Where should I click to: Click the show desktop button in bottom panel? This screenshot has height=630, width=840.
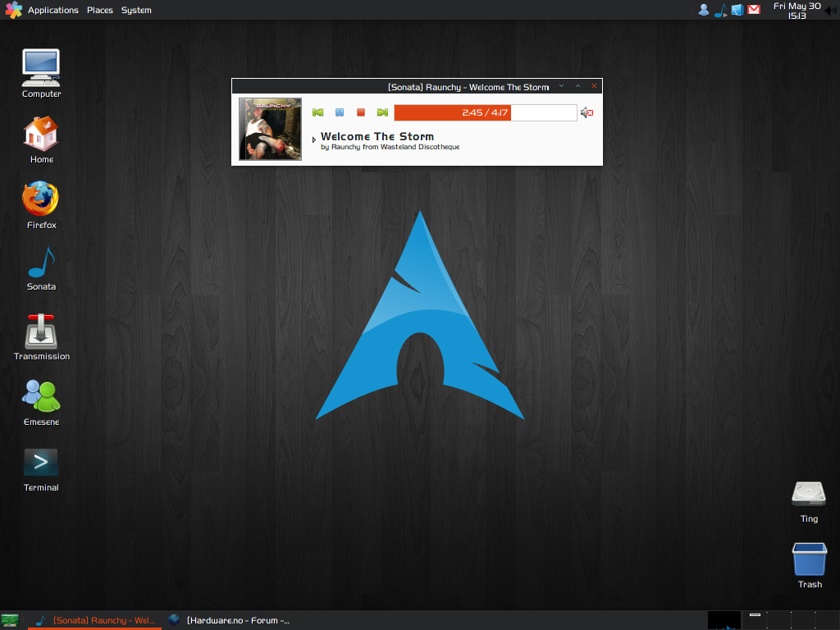point(10,620)
